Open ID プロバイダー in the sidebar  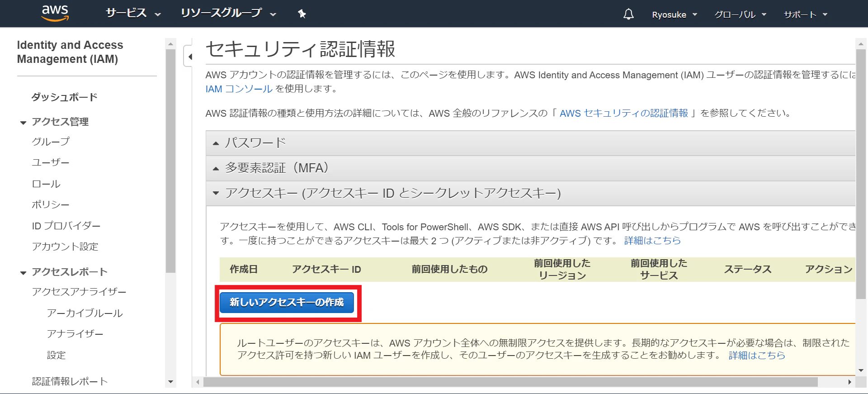(x=66, y=226)
